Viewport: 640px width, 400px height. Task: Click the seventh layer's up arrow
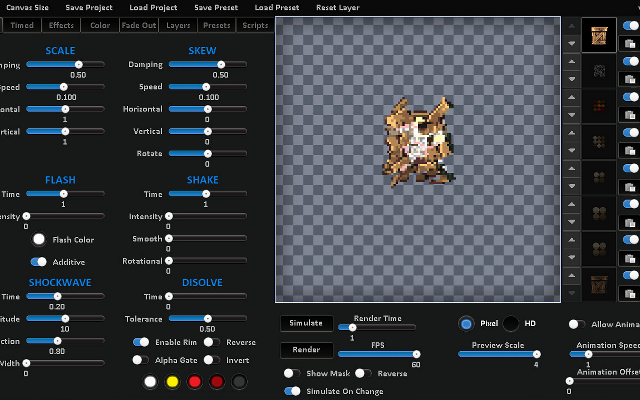[x=571, y=240]
